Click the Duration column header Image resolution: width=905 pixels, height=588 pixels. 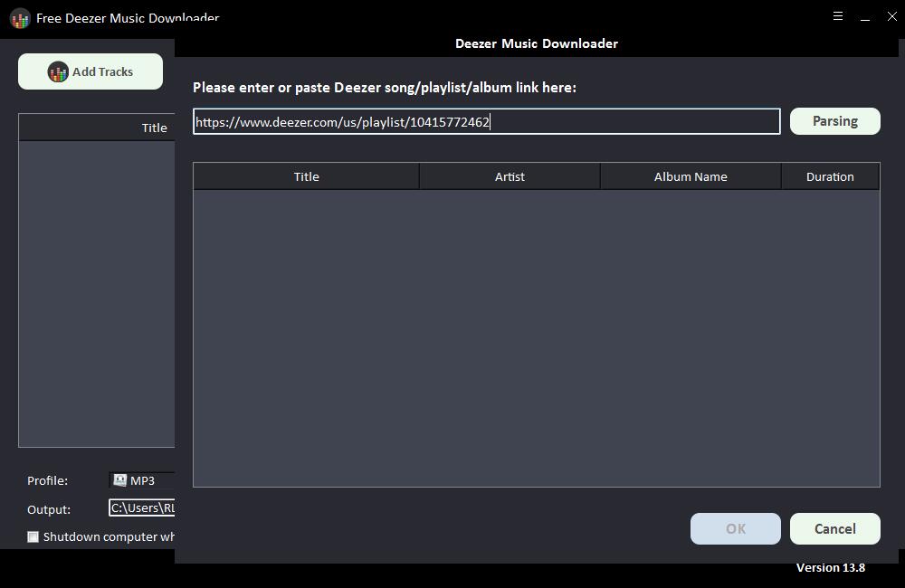click(830, 176)
